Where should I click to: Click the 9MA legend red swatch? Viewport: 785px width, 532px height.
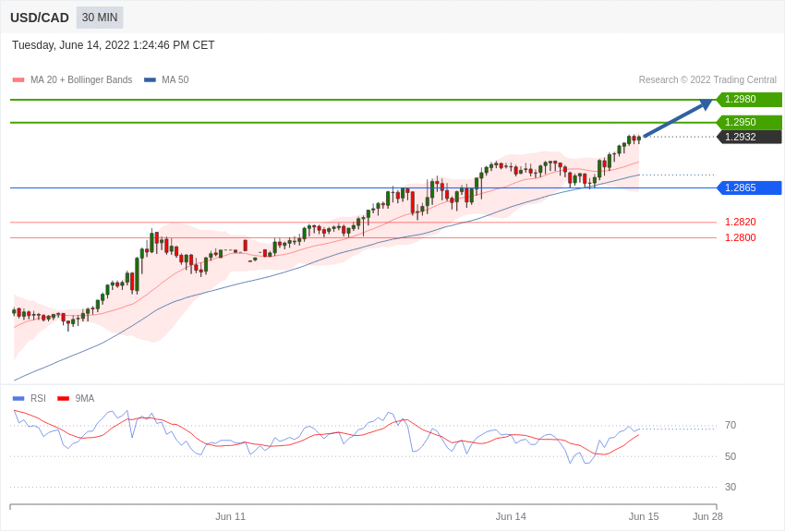[x=63, y=399]
